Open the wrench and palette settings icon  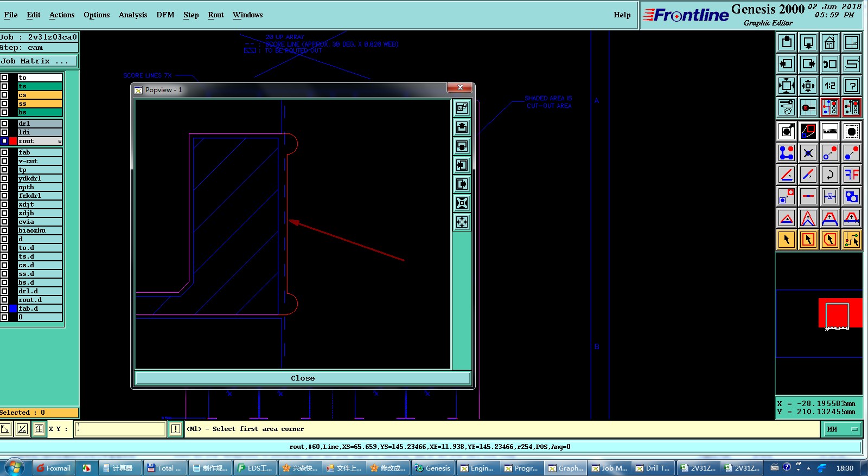tap(787, 107)
